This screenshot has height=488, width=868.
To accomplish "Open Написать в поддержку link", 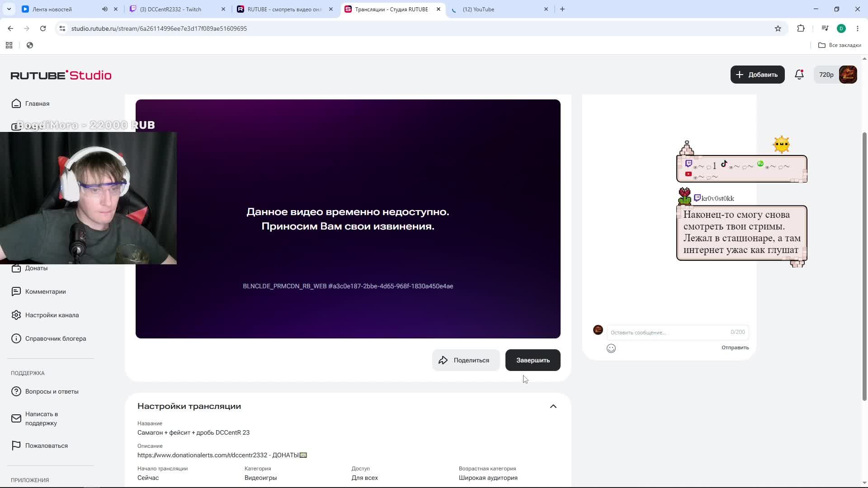I will point(42,418).
